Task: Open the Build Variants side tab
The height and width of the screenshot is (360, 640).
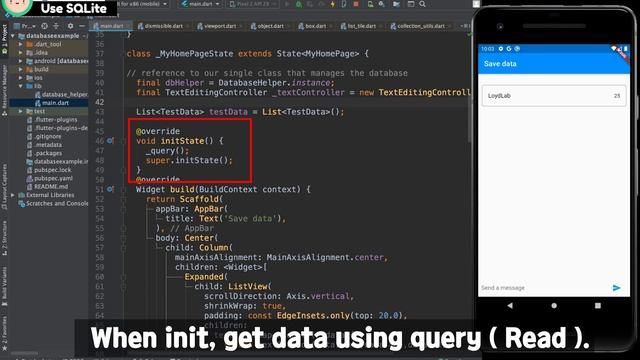Action: click(x=4, y=286)
